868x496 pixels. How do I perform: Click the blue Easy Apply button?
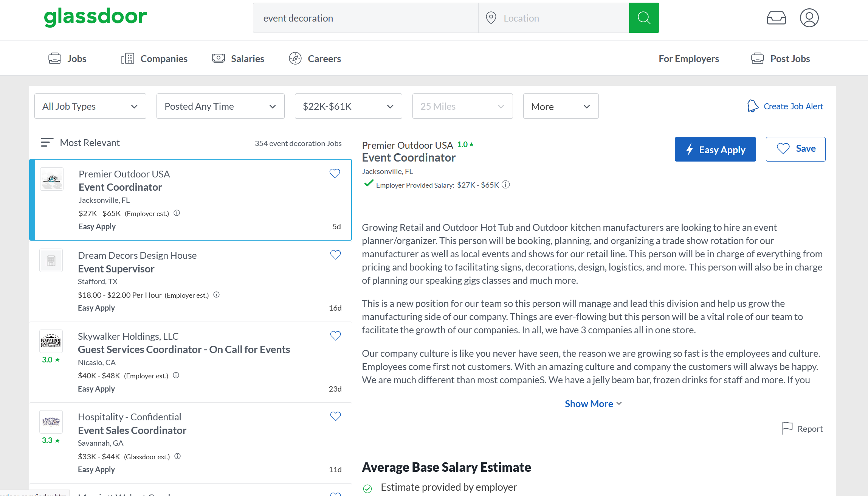pyautogui.click(x=715, y=149)
